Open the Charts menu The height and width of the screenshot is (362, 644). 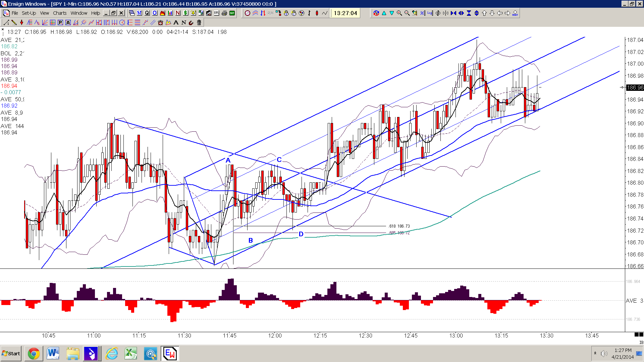[x=60, y=13]
